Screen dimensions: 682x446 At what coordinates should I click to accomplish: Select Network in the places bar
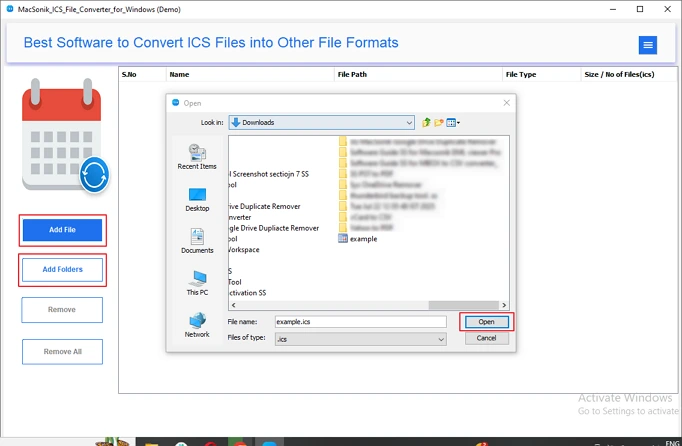[x=197, y=325]
